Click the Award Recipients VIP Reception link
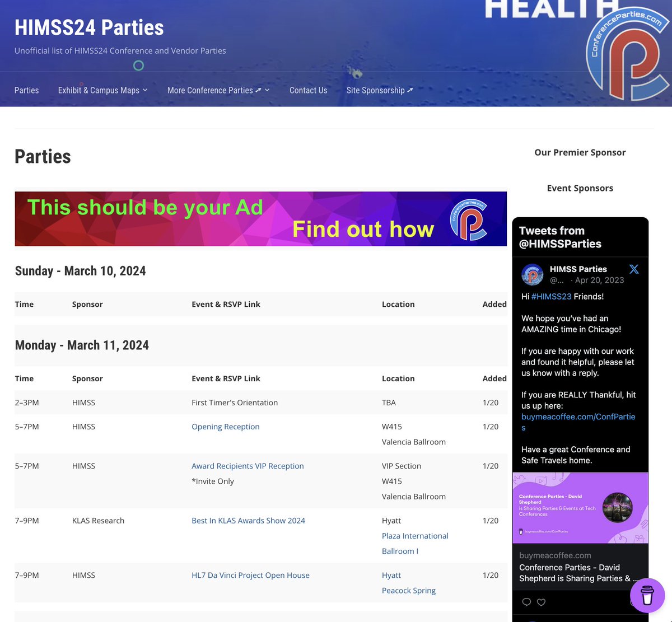The height and width of the screenshot is (622, 672). [248, 466]
